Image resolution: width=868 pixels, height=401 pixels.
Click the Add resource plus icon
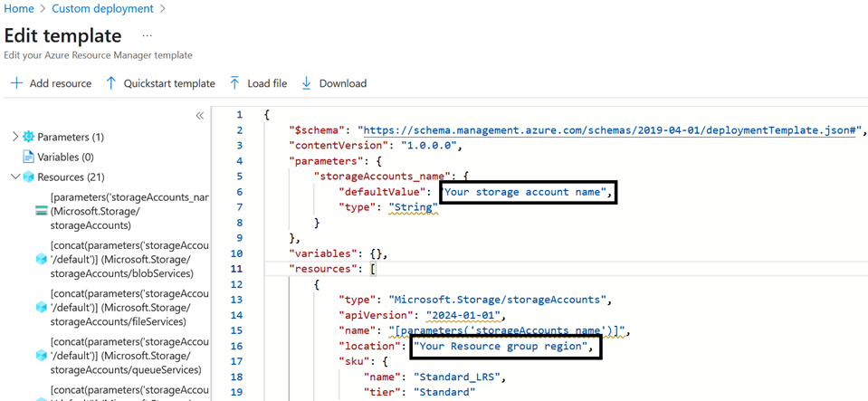click(16, 83)
